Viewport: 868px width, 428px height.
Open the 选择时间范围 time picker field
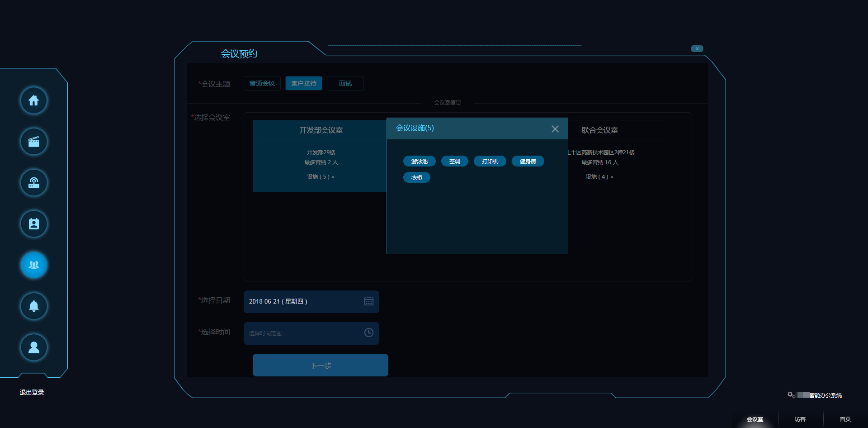pyautogui.click(x=311, y=333)
